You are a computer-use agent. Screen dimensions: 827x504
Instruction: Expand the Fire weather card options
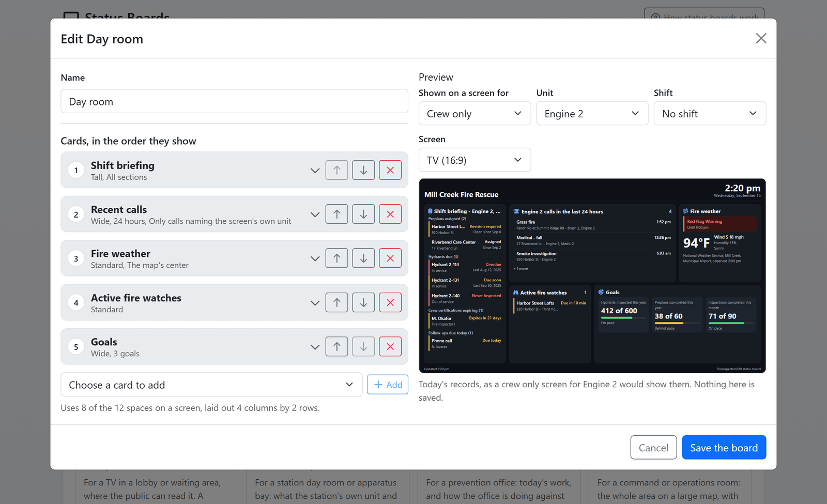pos(315,258)
